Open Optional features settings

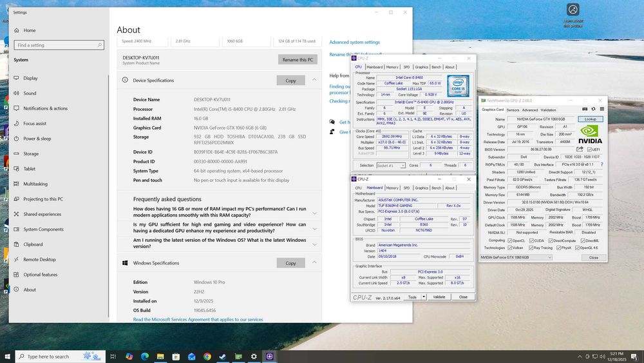[x=40, y=275]
